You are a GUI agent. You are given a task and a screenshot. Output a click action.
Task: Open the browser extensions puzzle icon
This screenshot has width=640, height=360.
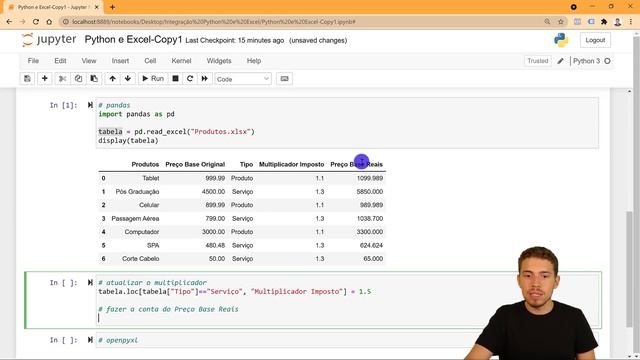[x=604, y=22]
